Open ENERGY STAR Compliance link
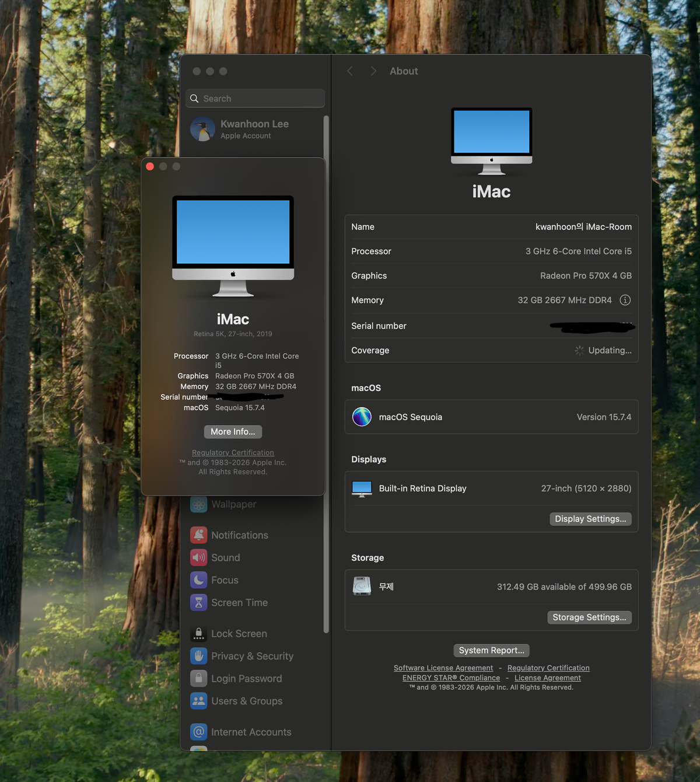The width and height of the screenshot is (700, 782). coord(451,678)
